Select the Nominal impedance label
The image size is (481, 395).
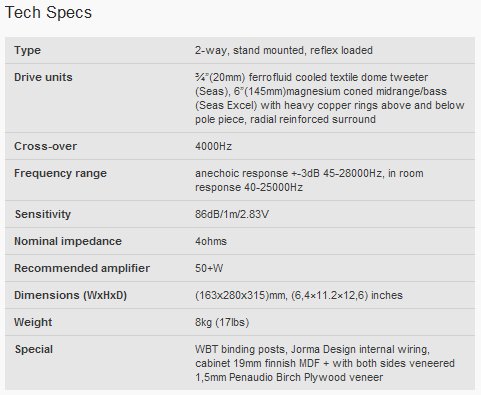coord(68,241)
